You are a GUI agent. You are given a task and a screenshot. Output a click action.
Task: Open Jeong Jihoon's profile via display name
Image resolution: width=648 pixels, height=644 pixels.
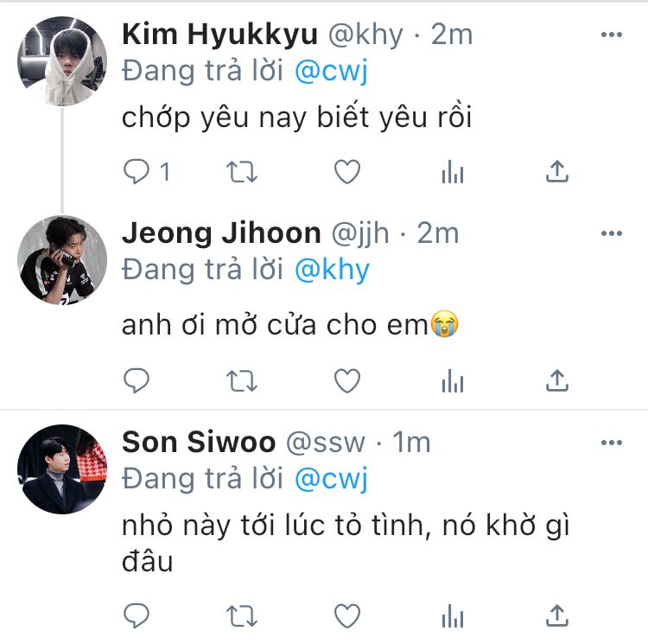[221, 233]
